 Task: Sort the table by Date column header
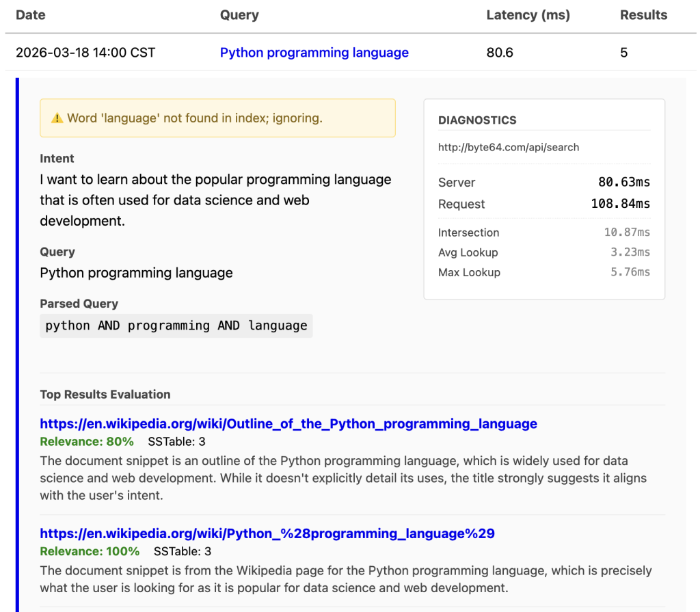[30, 15]
